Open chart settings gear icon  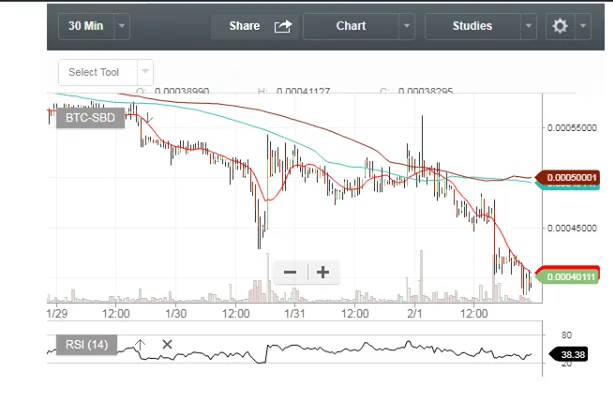pos(560,26)
